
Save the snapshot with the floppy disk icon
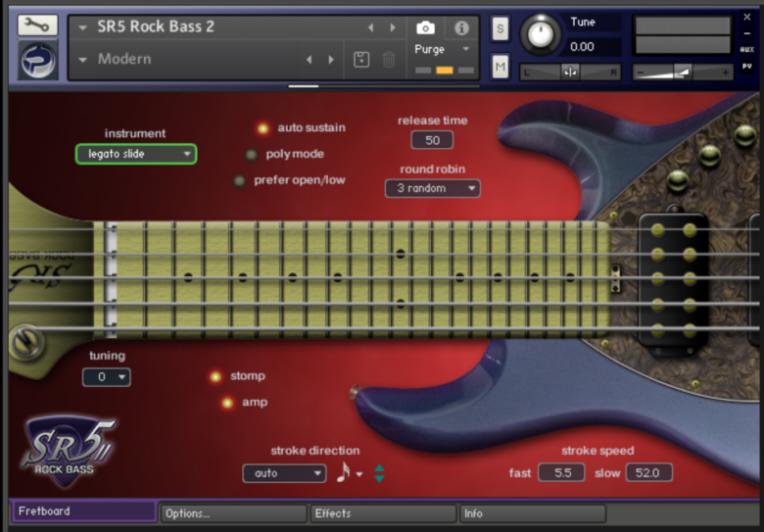click(x=361, y=60)
